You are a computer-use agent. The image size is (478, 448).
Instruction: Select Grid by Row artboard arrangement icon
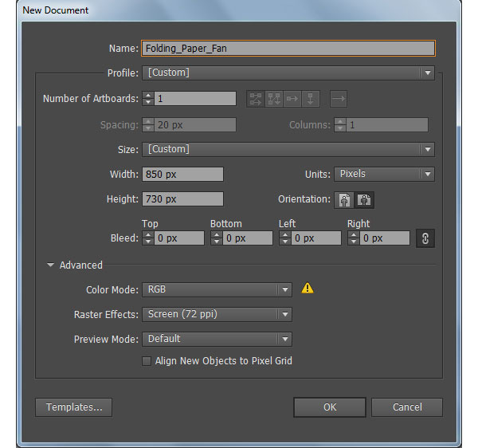point(256,99)
